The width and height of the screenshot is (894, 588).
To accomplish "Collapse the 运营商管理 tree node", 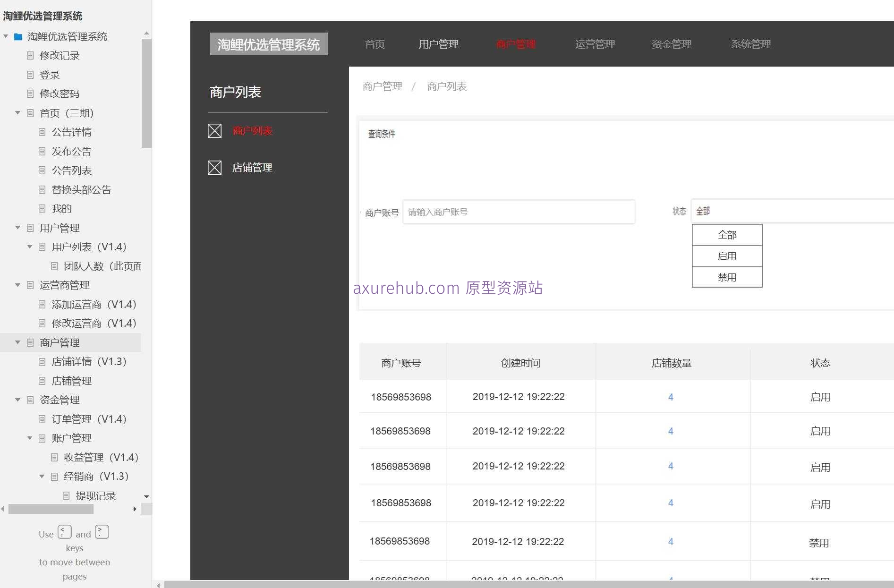I will point(18,285).
